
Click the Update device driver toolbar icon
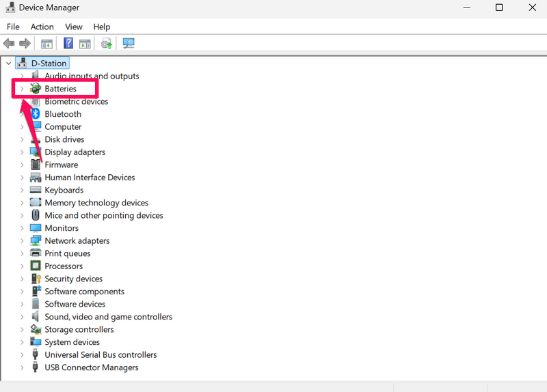(x=107, y=44)
